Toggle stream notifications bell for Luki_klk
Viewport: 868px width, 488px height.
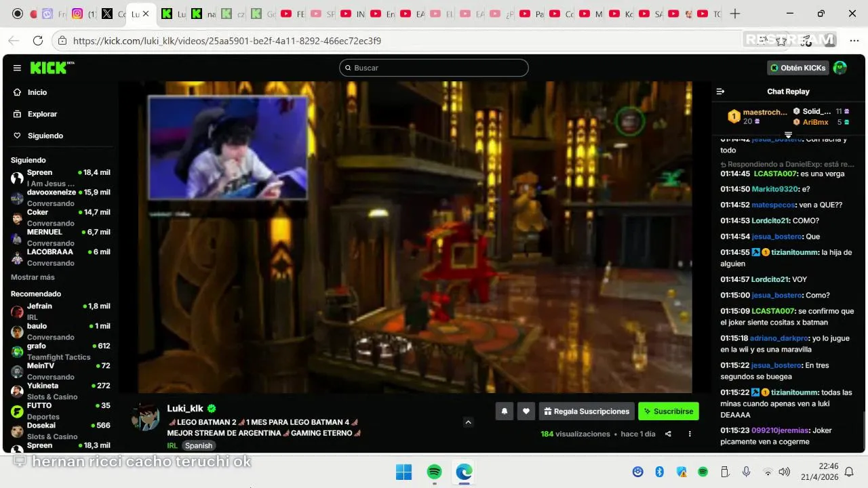(x=504, y=411)
